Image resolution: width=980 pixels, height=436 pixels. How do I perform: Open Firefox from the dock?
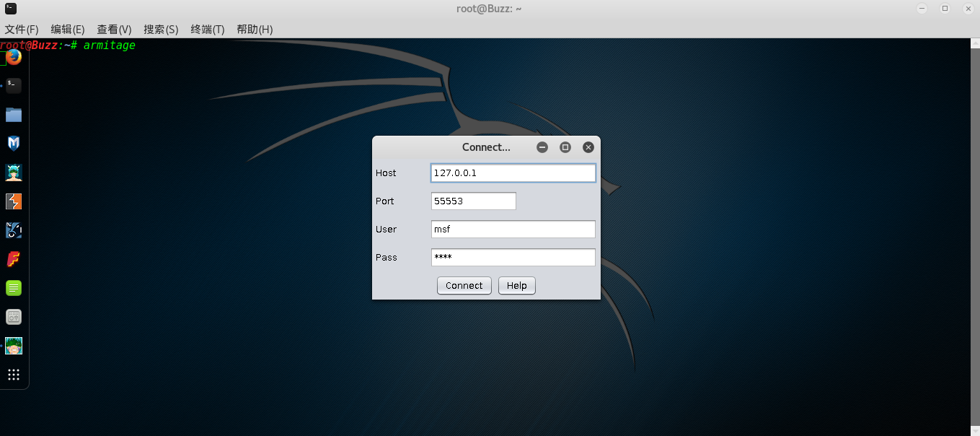(x=14, y=57)
